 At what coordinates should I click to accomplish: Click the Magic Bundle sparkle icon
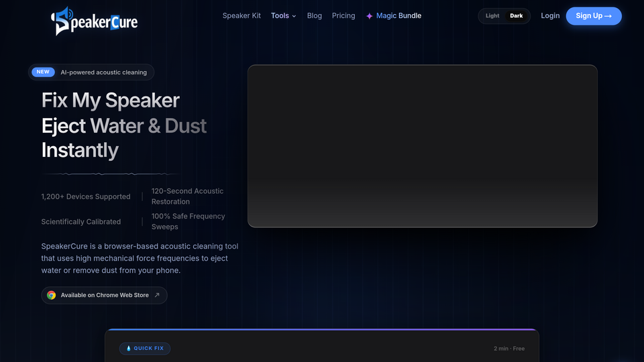coord(369,16)
